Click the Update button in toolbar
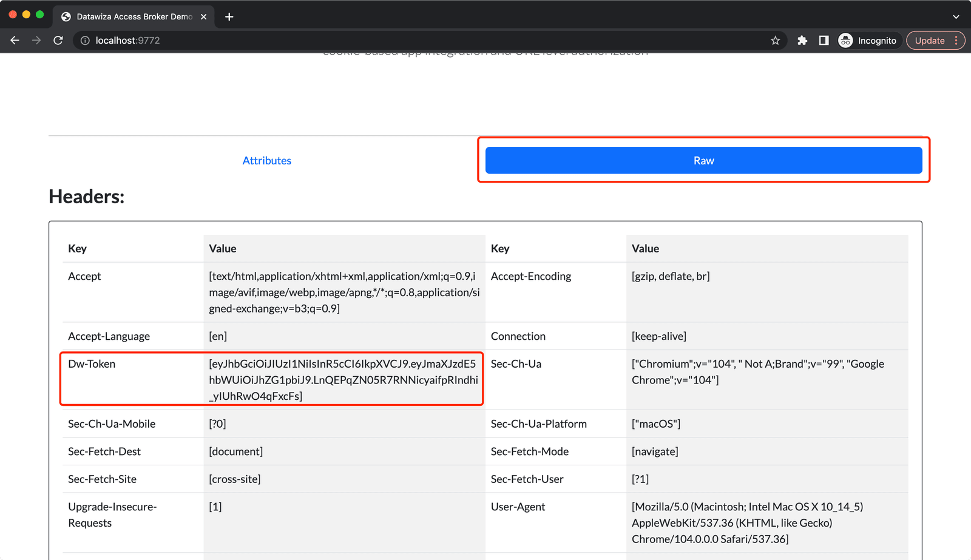Viewport: 971px width, 560px height. (930, 41)
